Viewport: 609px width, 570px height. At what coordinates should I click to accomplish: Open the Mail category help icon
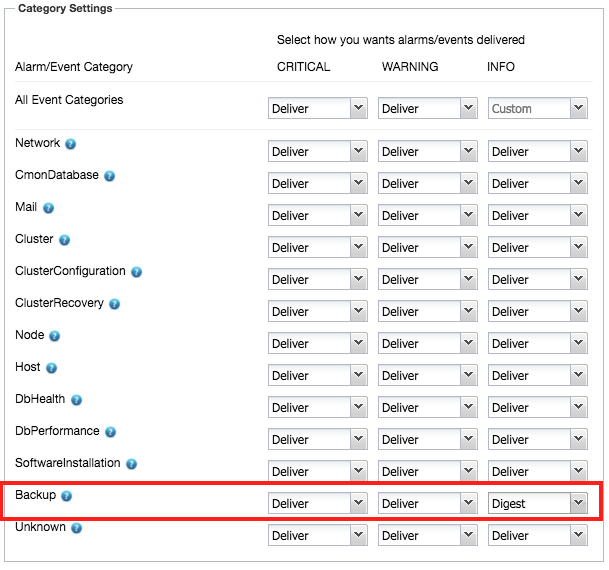(x=48, y=208)
